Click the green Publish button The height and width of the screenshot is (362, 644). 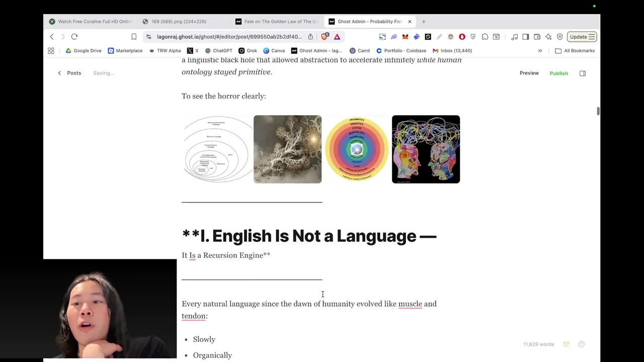558,73
